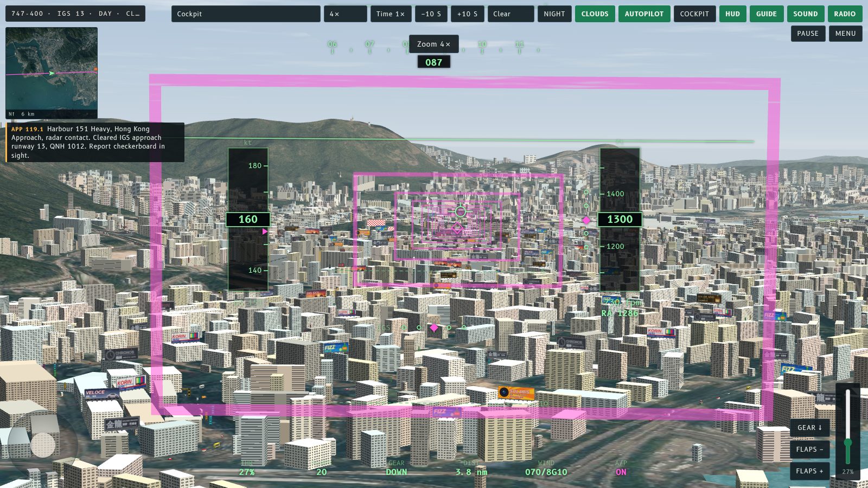
Task: Retract flaps with FLAPS −
Action: coord(809,449)
